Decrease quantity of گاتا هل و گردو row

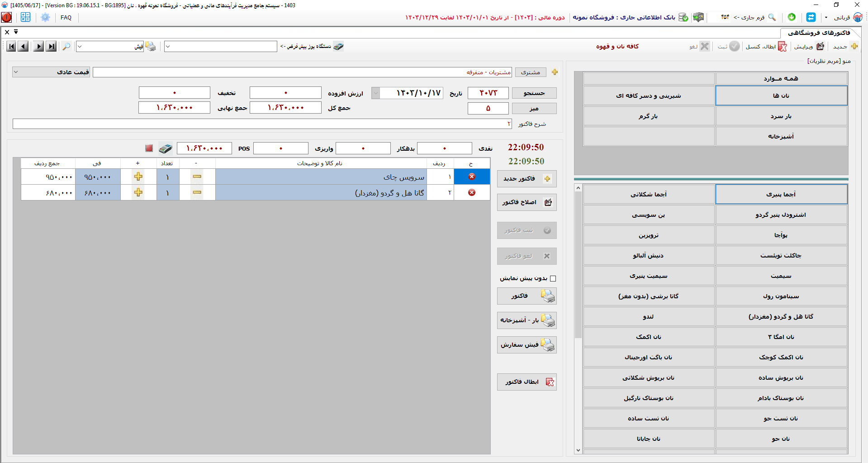pos(197,192)
